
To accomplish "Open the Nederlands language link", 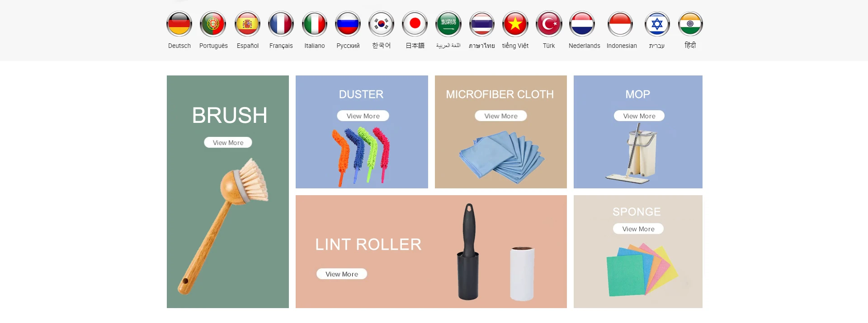I will coord(584,46).
